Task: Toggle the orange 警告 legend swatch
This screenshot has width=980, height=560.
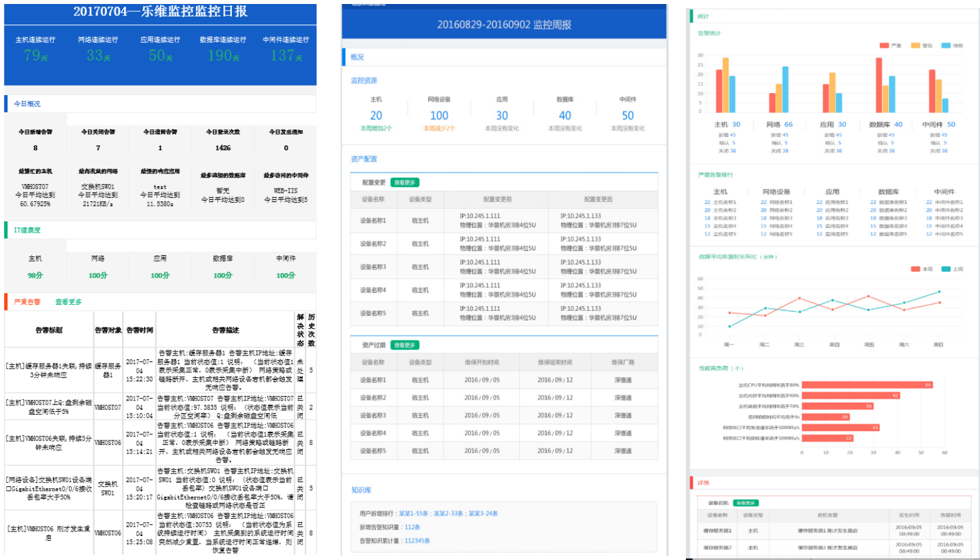Action: (916, 46)
